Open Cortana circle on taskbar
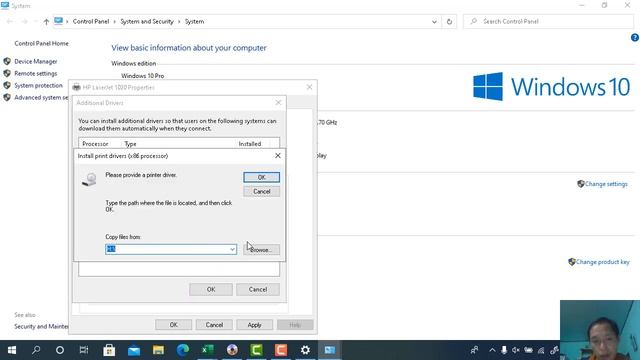Image resolution: width=640 pixels, height=360 pixels. coord(60,350)
